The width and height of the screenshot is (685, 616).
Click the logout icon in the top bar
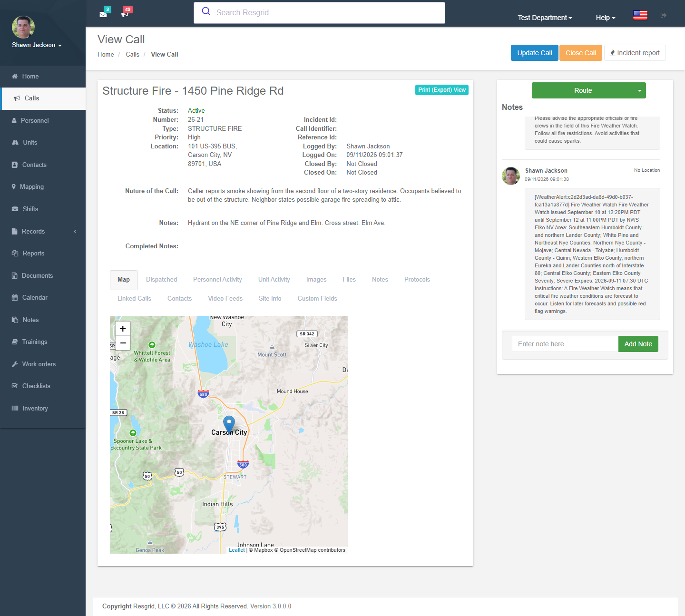click(x=664, y=15)
